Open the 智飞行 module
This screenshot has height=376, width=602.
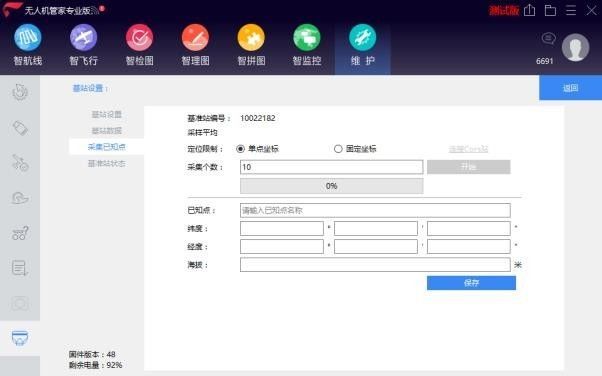[83, 45]
